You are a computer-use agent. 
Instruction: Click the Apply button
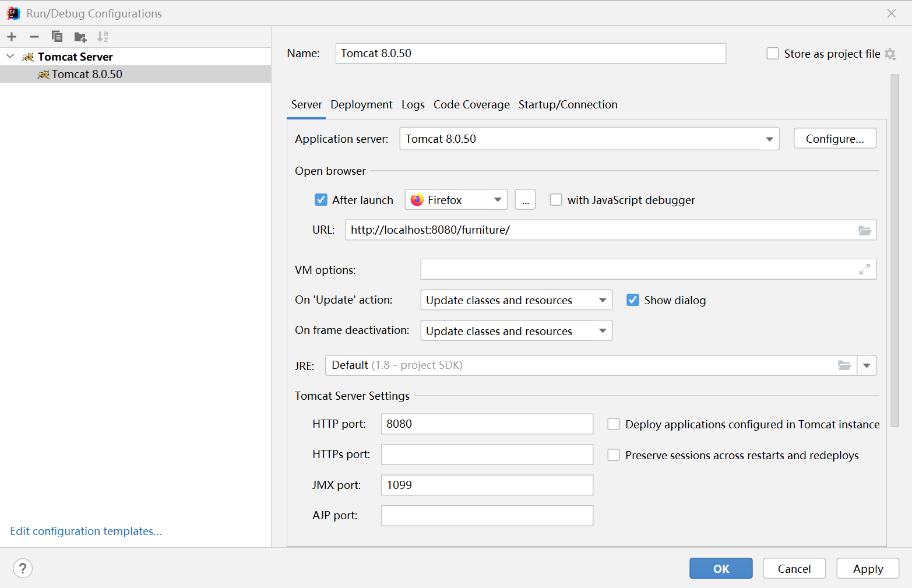[868, 569]
